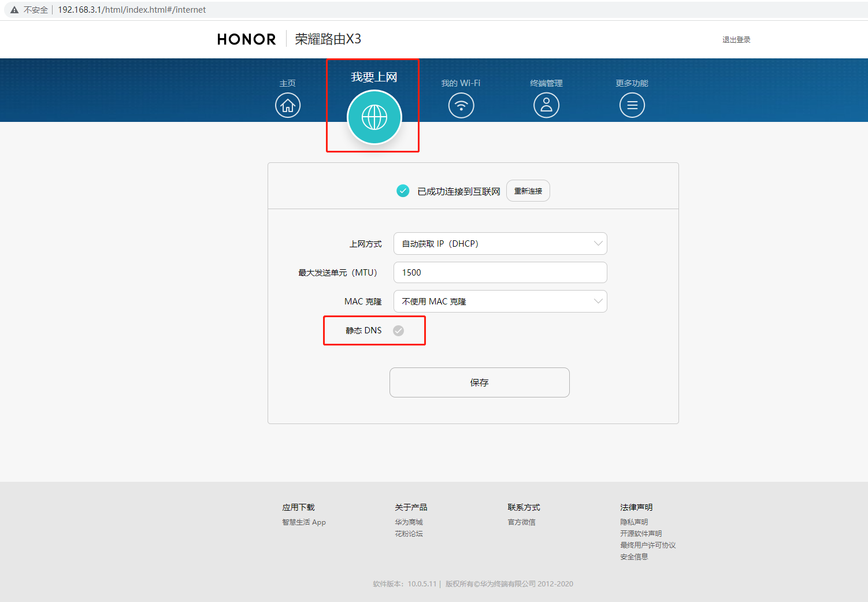This screenshot has width=868, height=602.
Task: Switch to the 我的 Wi-Fi tab label
Action: (x=461, y=83)
